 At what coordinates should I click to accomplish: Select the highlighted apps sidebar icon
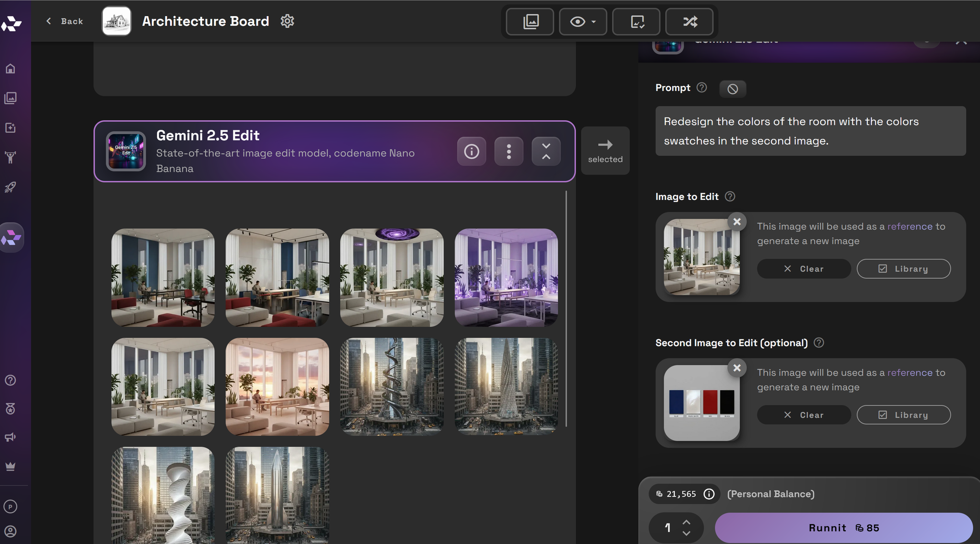11,238
